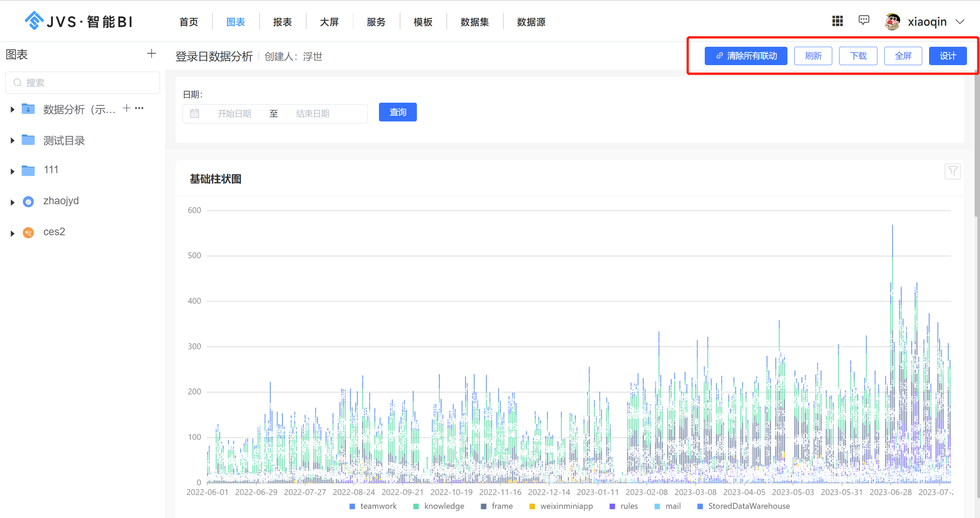Click the 清除所有联动 button
This screenshot has width=980, height=518.
(x=745, y=56)
